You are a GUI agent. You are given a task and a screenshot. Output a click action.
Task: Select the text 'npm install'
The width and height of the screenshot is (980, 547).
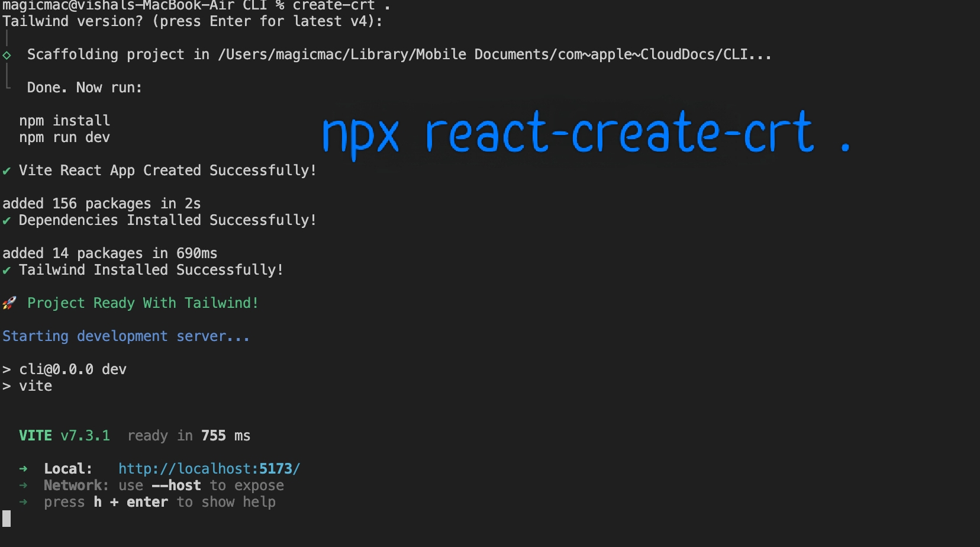(x=65, y=121)
